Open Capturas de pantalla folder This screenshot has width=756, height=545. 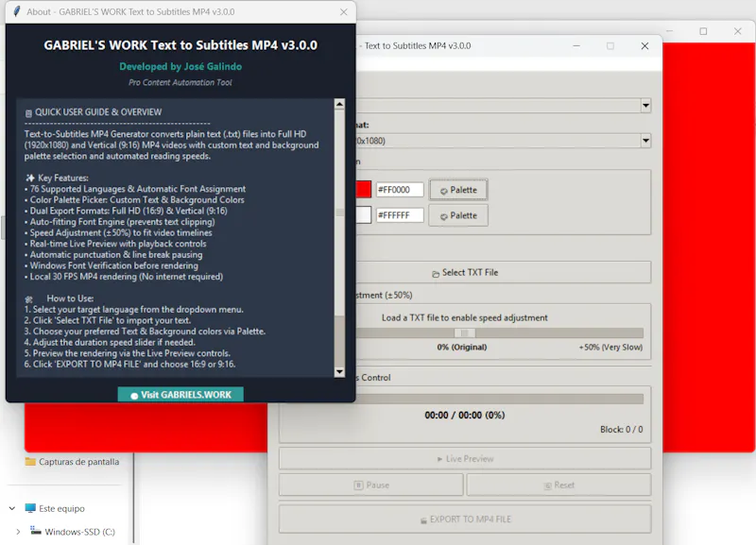point(72,462)
